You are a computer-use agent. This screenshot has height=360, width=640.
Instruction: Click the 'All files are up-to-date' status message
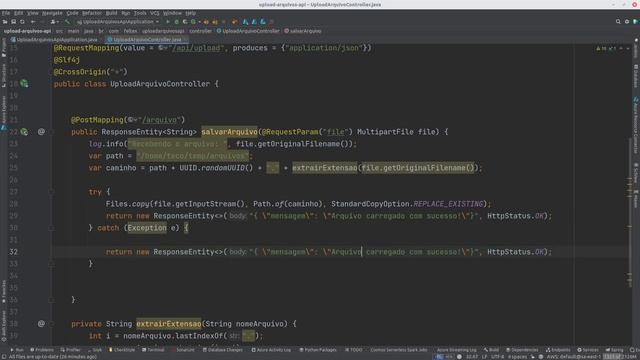(x=52, y=357)
